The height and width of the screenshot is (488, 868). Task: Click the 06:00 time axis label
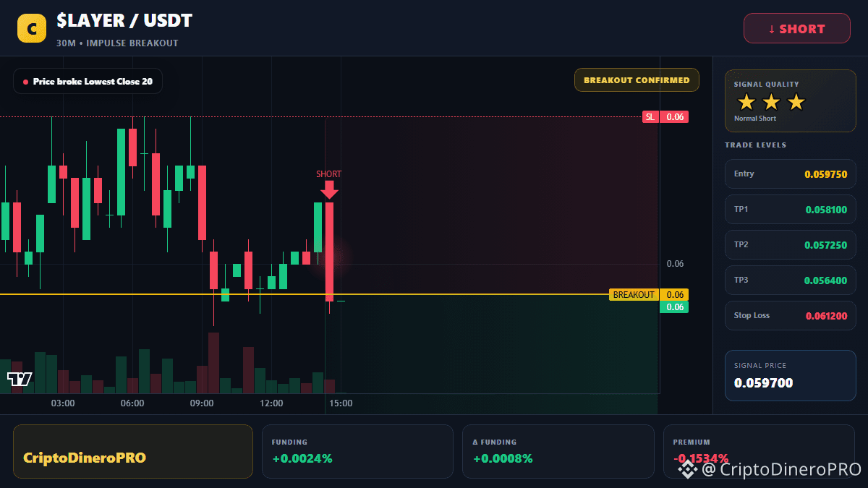click(x=132, y=403)
